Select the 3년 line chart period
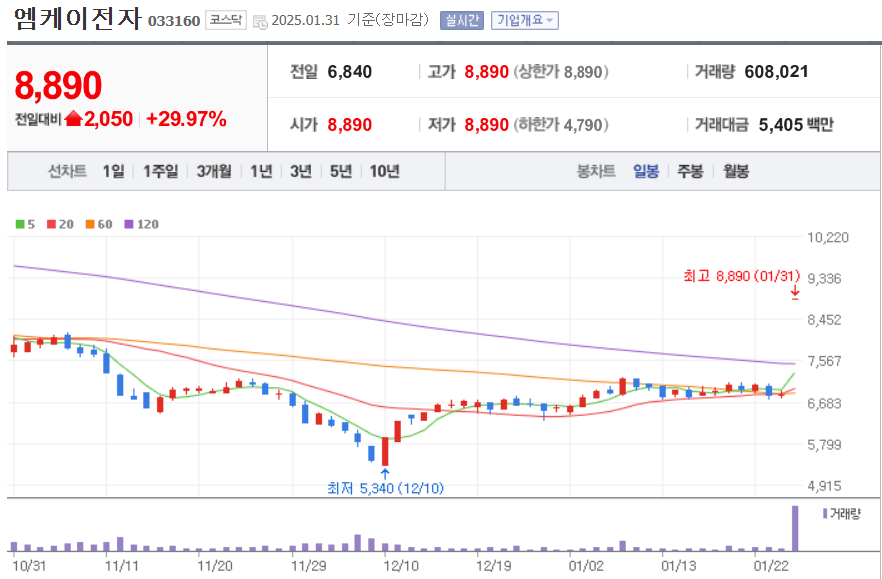The image size is (882, 579). click(301, 171)
